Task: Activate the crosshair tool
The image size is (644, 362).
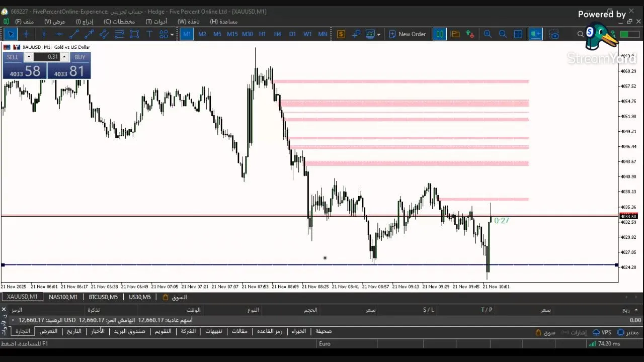Action: tap(26, 34)
